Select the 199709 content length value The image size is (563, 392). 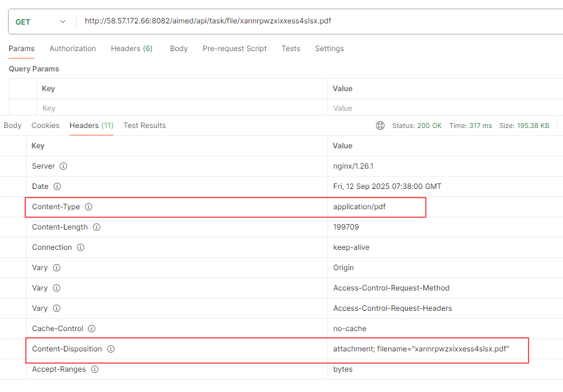[x=346, y=227]
